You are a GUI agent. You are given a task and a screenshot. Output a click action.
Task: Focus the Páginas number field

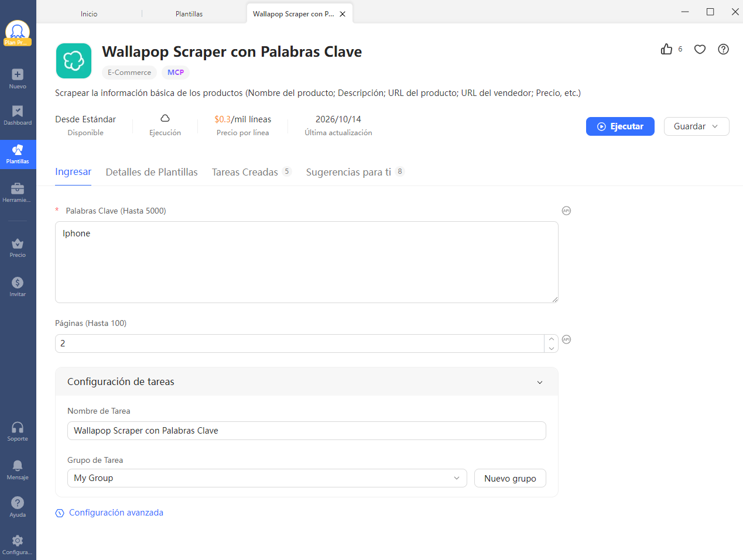(300, 343)
